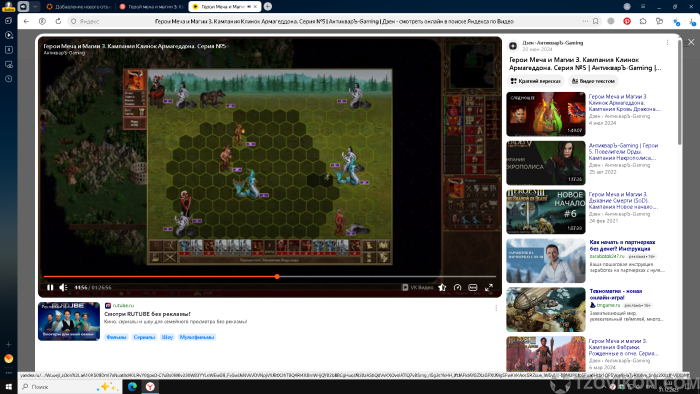Viewport: 700px width, 394px height.
Task: Open playback speed settings
Action: click(x=457, y=287)
